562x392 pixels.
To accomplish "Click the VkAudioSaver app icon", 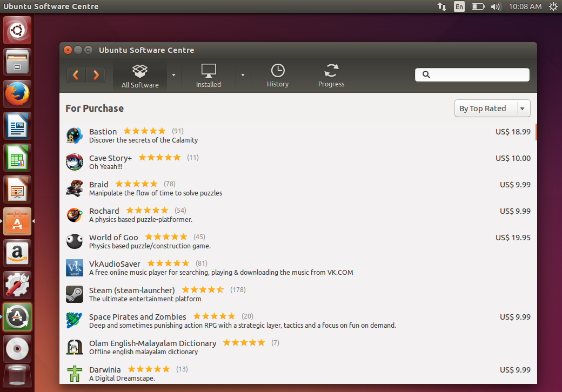I will (75, 268).
